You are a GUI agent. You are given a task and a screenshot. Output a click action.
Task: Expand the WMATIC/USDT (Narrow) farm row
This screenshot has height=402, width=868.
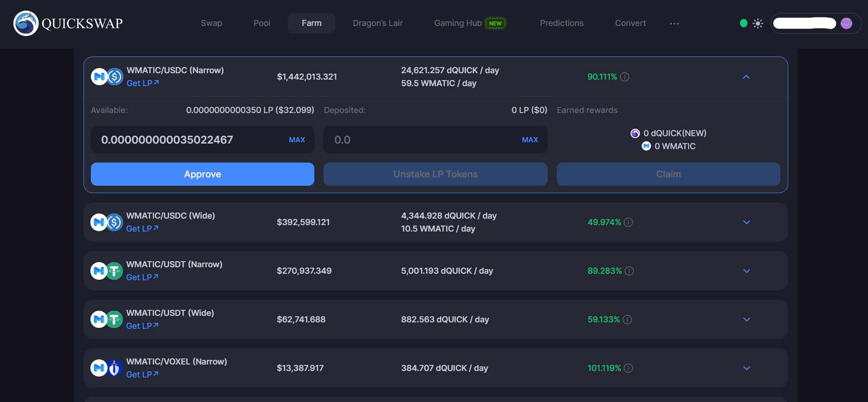pyautogui.click(x=747, y=271)
